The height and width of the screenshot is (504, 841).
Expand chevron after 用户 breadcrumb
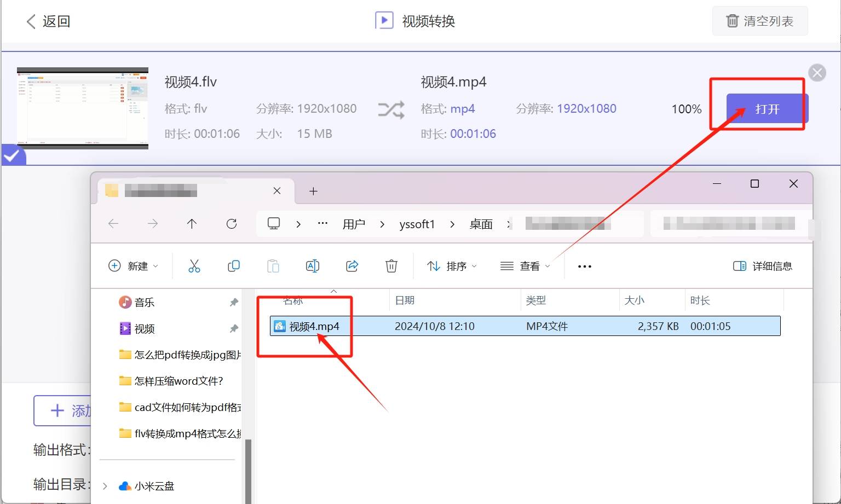(382, 224)
